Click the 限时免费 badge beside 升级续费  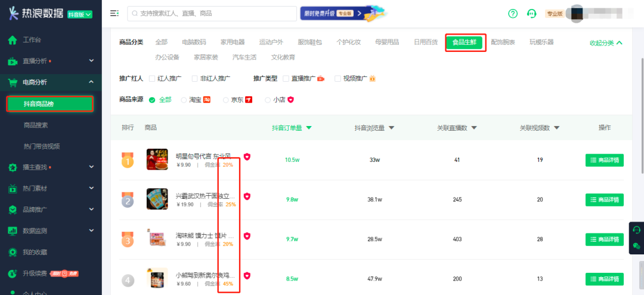tap(64, 273)
